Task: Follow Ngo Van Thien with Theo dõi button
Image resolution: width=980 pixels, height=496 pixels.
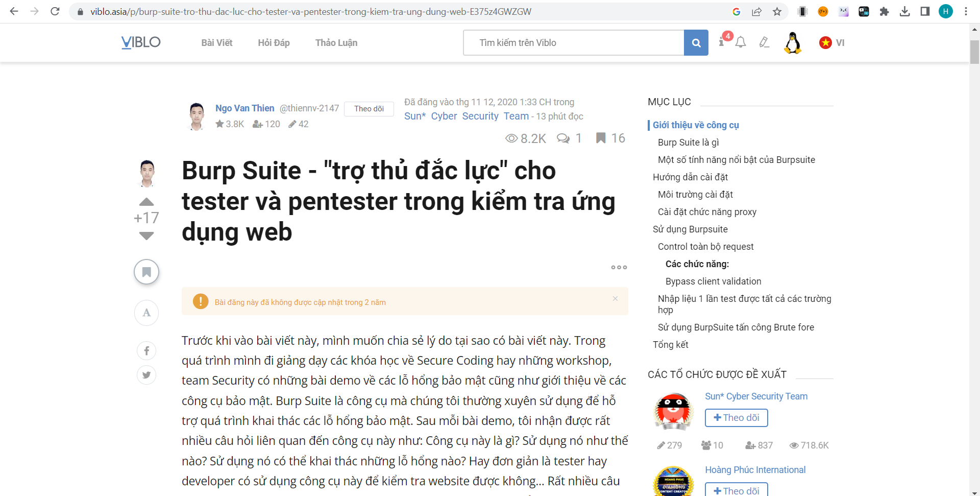Action: click(x=369, y=109)
